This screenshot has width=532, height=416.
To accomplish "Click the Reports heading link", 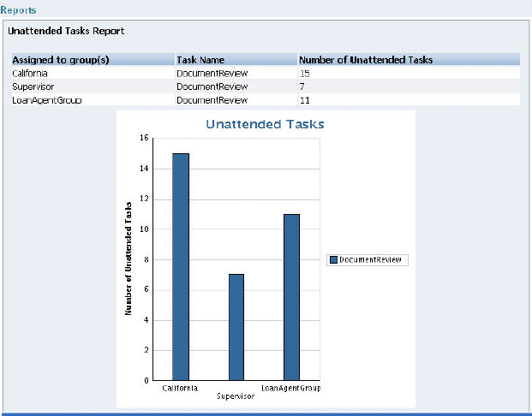I will point(18,10).
